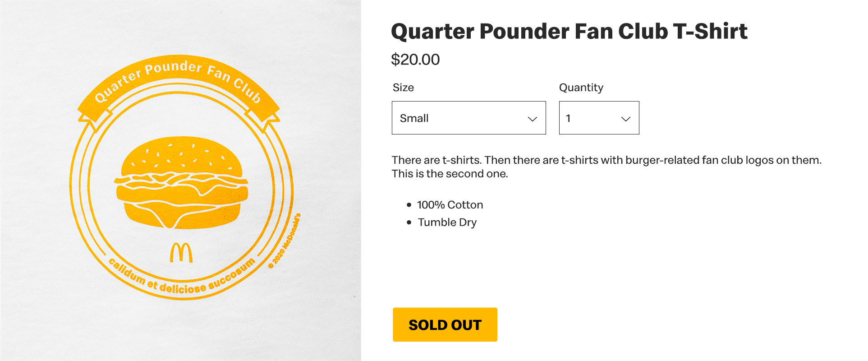The width and height of the screenshot is (868, 361).
Task: Open the Size dropdown
Action: 468,118
